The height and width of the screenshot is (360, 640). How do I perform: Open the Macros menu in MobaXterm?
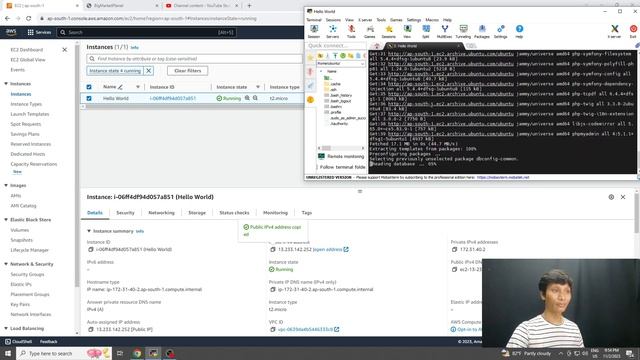[x=432, y=20]
